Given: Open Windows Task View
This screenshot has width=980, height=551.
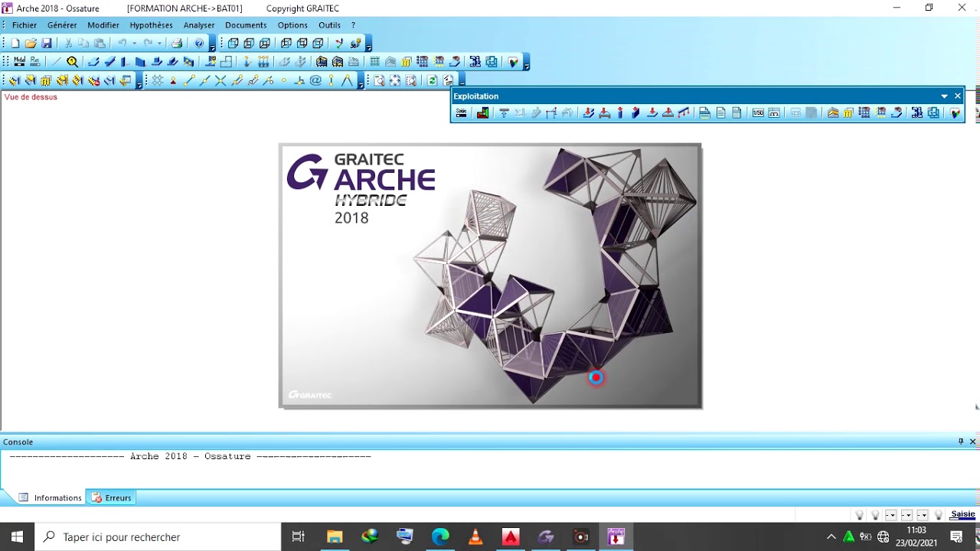Looking at the screenshot, I should click(x=299, y=537).
